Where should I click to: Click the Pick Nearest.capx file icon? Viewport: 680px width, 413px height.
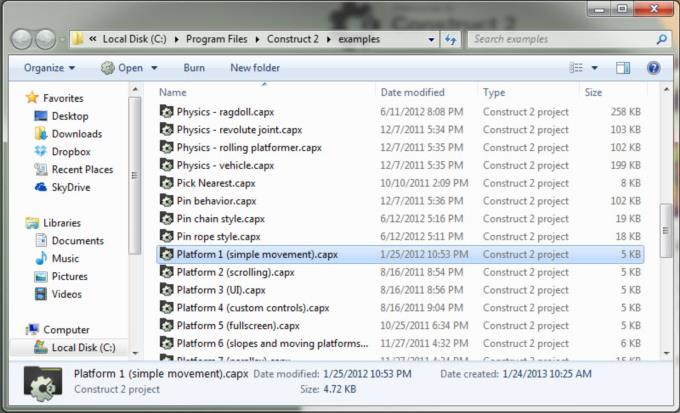pyautogui.click(x=167, y=183)
